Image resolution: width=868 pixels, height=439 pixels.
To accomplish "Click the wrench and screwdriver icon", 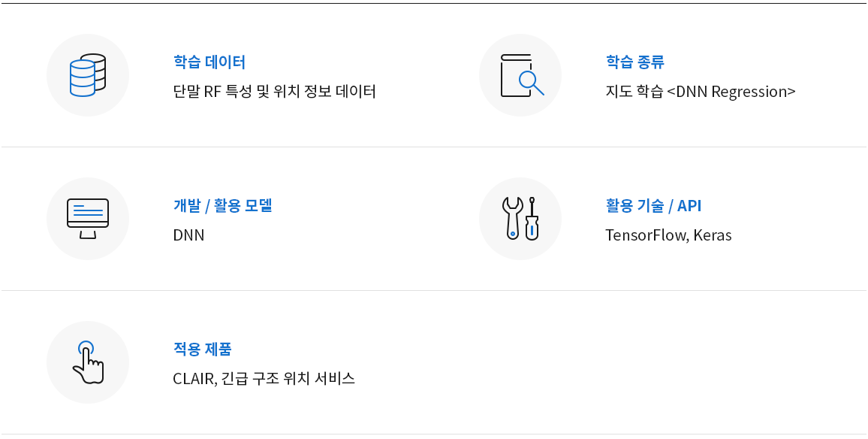I will pyautogui.click(x=520, y=219).
